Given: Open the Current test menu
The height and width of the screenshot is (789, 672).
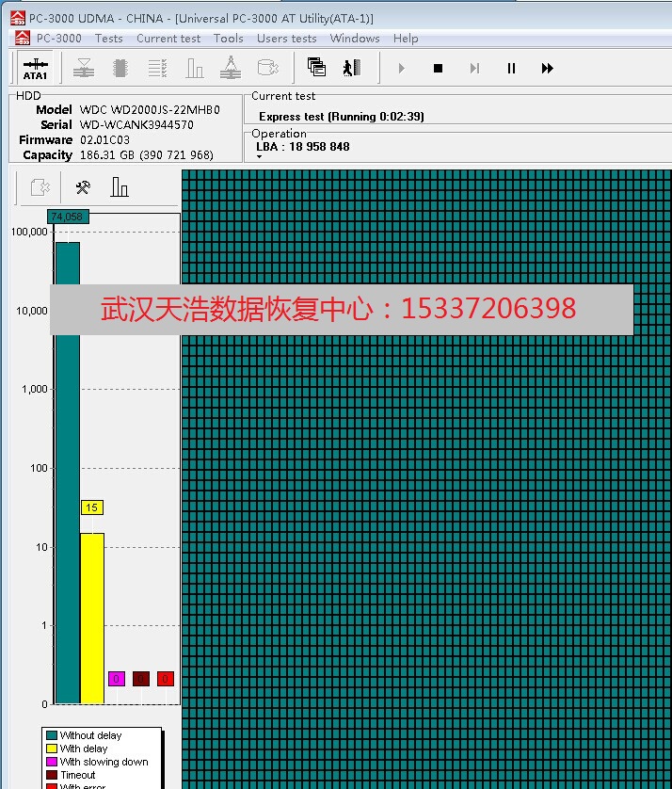Looking at the screenshot, I should (168, 39).
